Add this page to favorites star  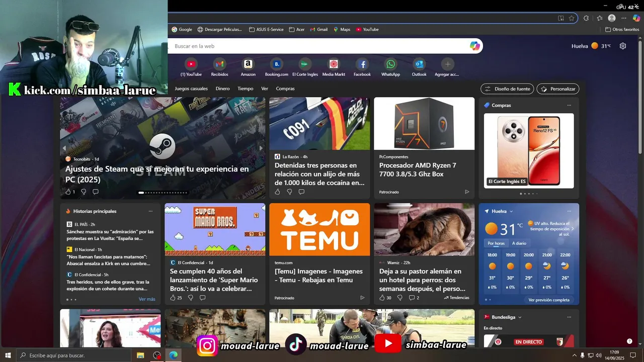pyautogui.click(x=572, y=18)
